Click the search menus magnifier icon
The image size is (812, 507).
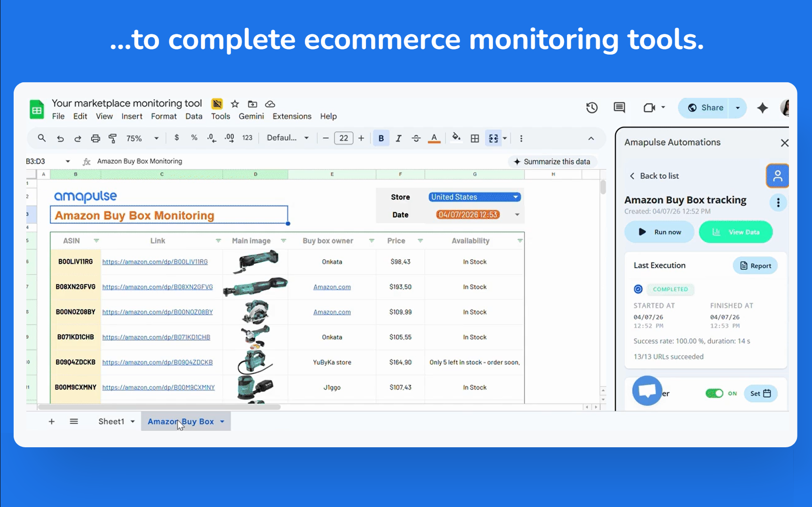(x=42, y=138)
